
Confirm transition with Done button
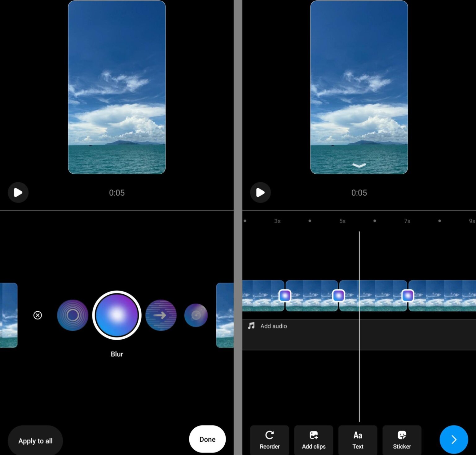coord(207,439)
